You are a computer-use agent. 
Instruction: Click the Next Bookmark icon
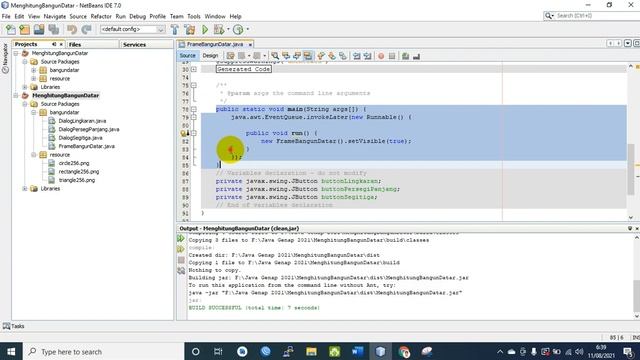[x=332, y=56]
